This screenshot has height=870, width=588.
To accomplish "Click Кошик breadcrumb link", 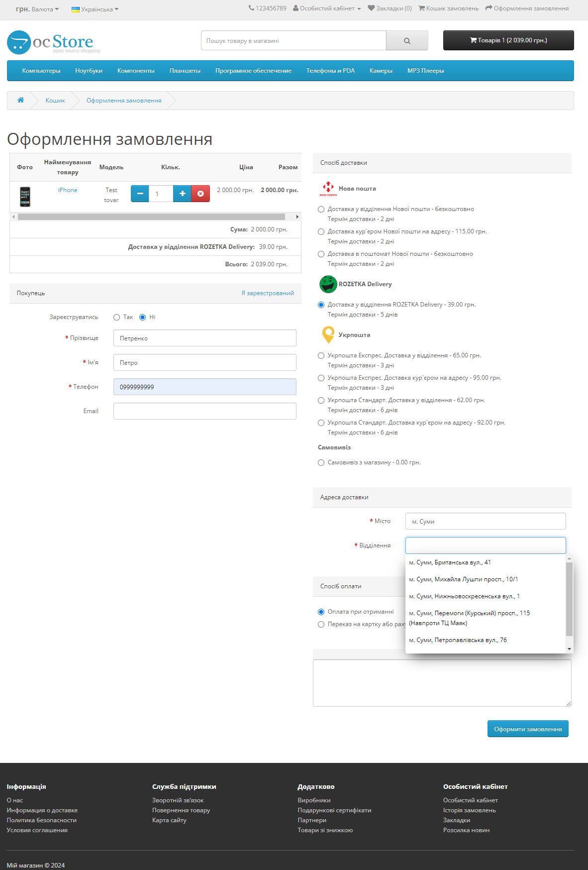I will coord(55,101).
